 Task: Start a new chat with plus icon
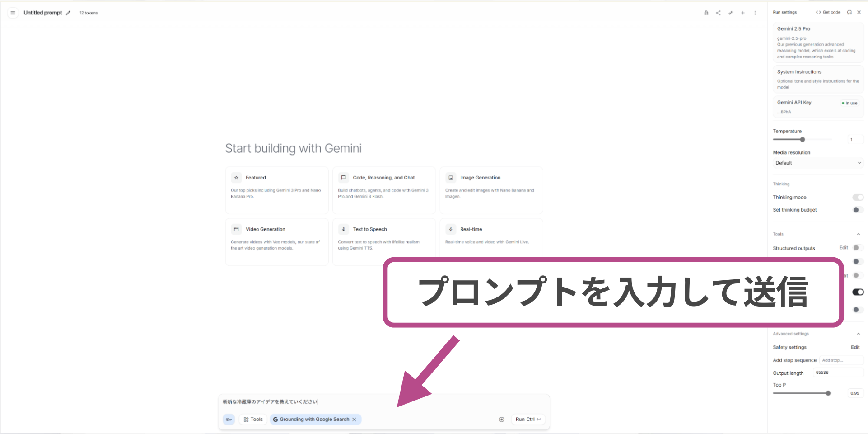point(742,13)
